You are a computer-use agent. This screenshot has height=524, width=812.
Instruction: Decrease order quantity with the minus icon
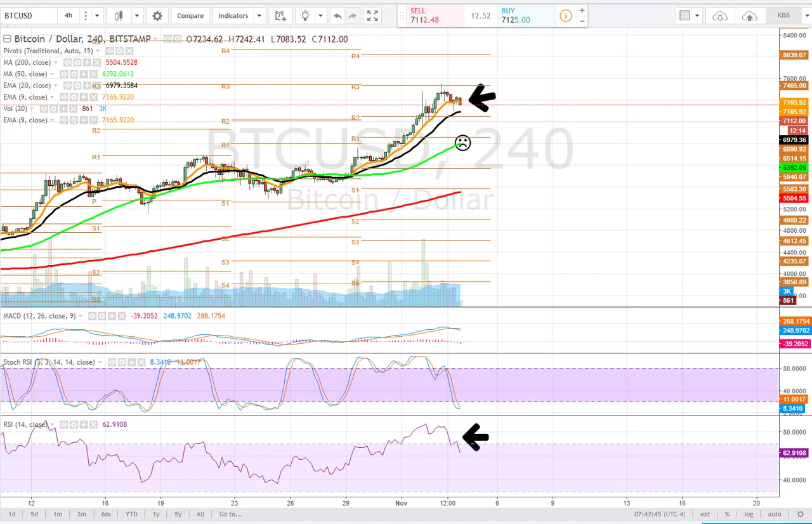(582, 21)
